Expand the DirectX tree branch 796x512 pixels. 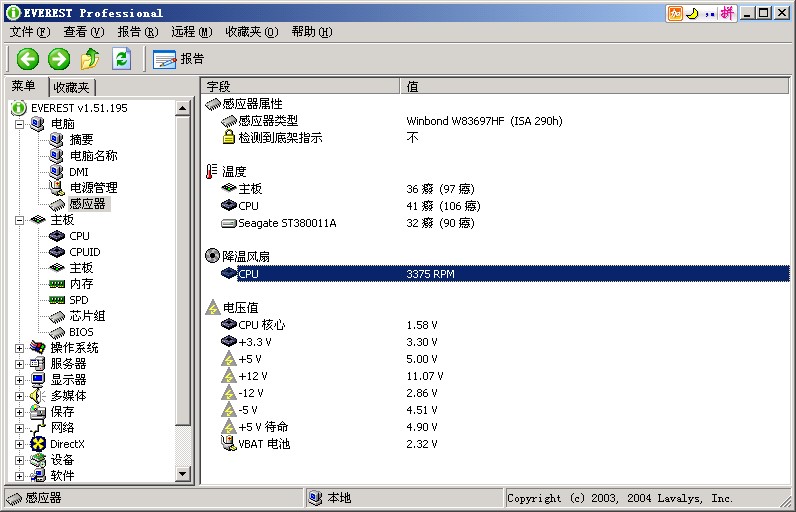[x=19, y=445]
